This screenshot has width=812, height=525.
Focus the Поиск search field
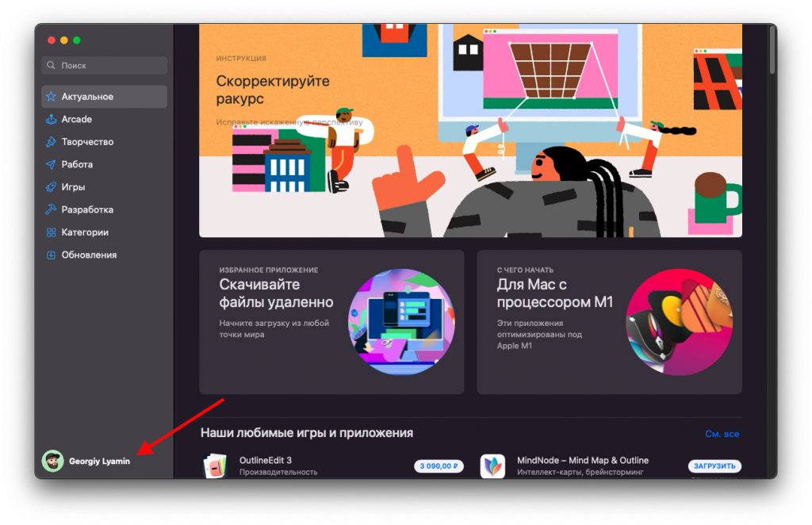tap(104, 65)
